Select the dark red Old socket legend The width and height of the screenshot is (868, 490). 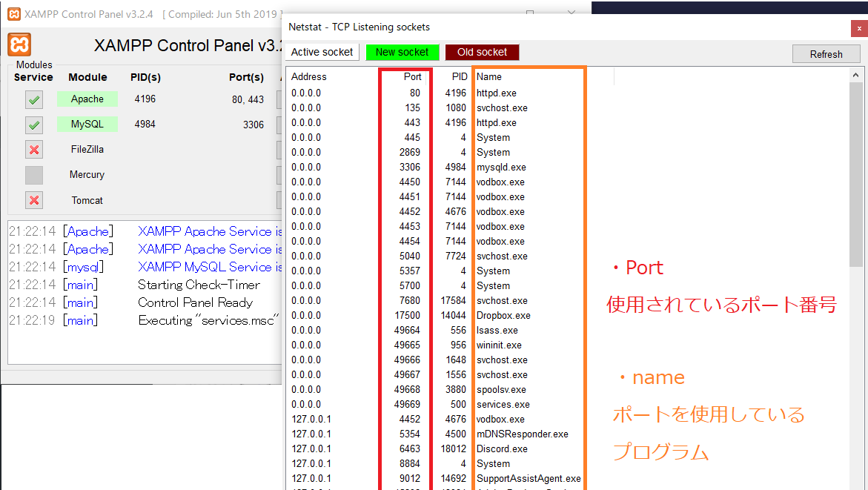click(482, 53)
